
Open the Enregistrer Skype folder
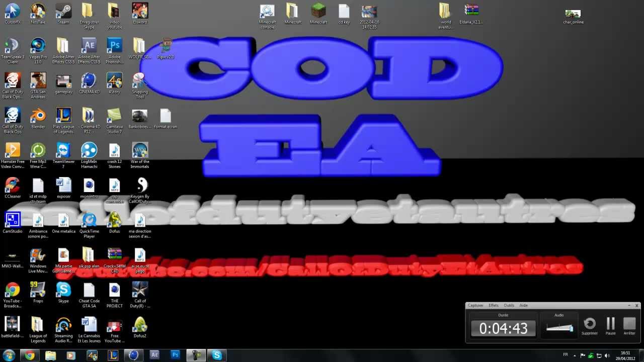[89, 16]
